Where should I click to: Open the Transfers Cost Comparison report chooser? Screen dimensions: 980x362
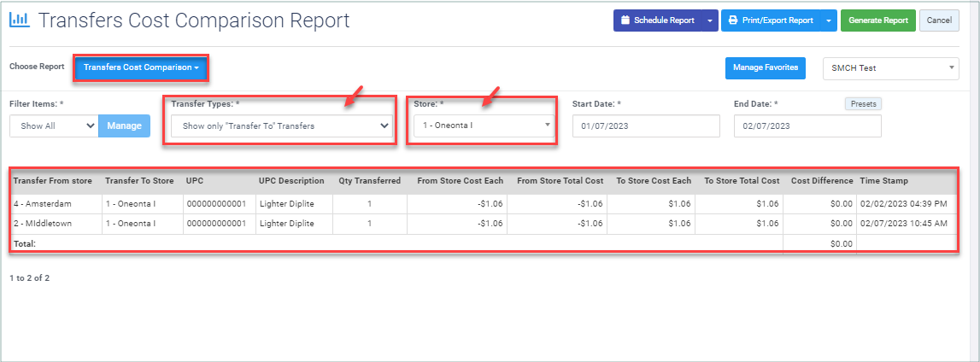[141, 67]
